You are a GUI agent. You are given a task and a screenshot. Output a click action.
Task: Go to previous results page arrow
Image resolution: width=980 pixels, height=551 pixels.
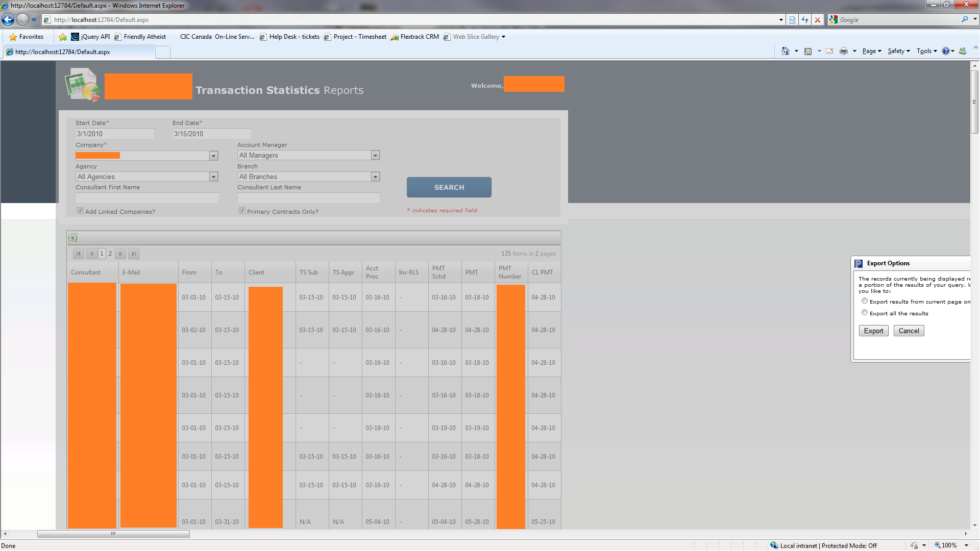point(91,254)
